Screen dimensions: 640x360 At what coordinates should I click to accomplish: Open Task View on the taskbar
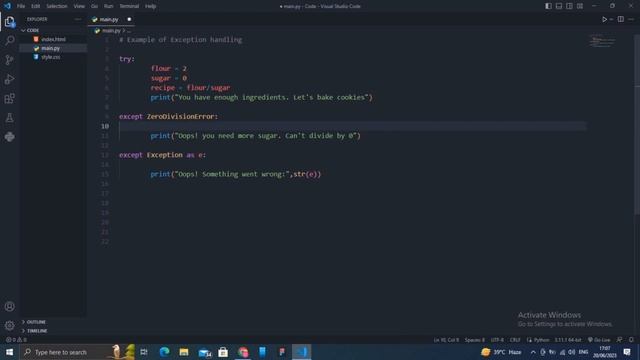pyautogui.click(x=144, y=352)
